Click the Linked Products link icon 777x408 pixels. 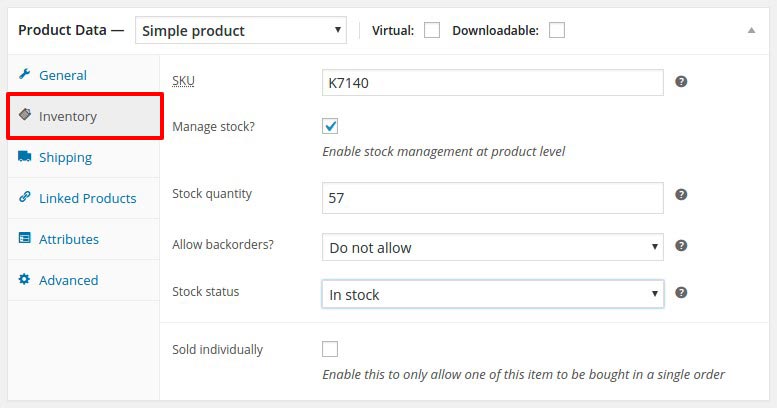25,198
